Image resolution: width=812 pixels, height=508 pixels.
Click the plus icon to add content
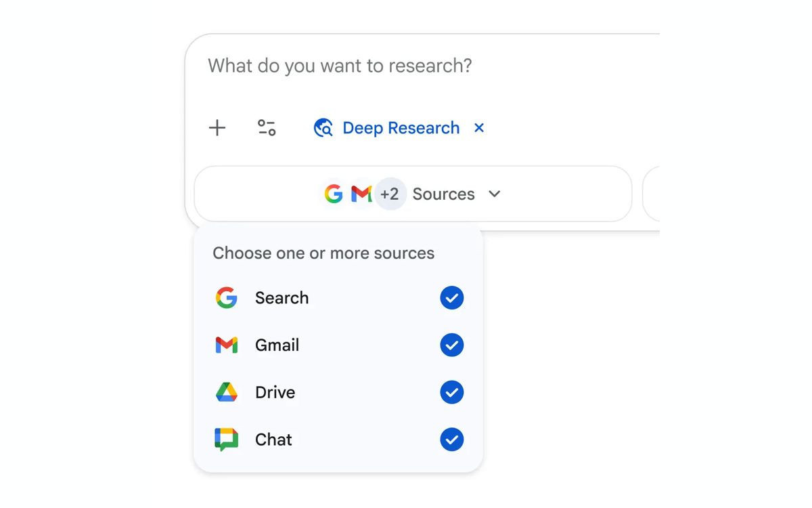point(217,127)
